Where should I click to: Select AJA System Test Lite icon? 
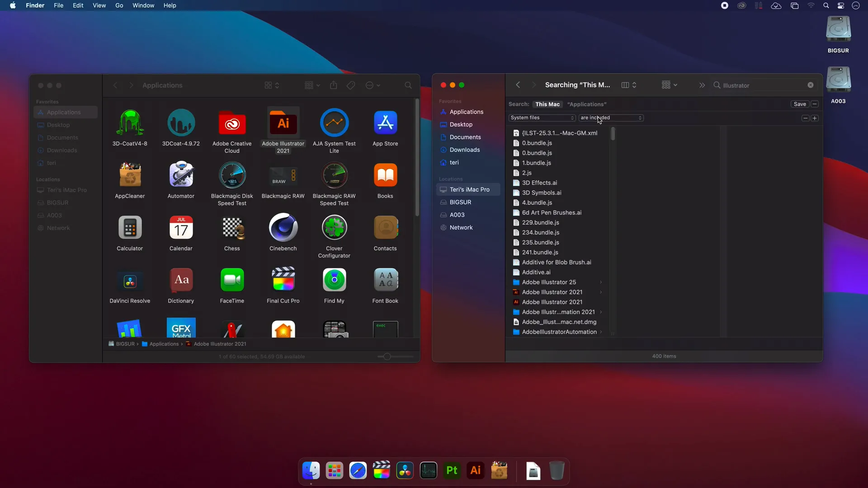(x=334, y=122)
